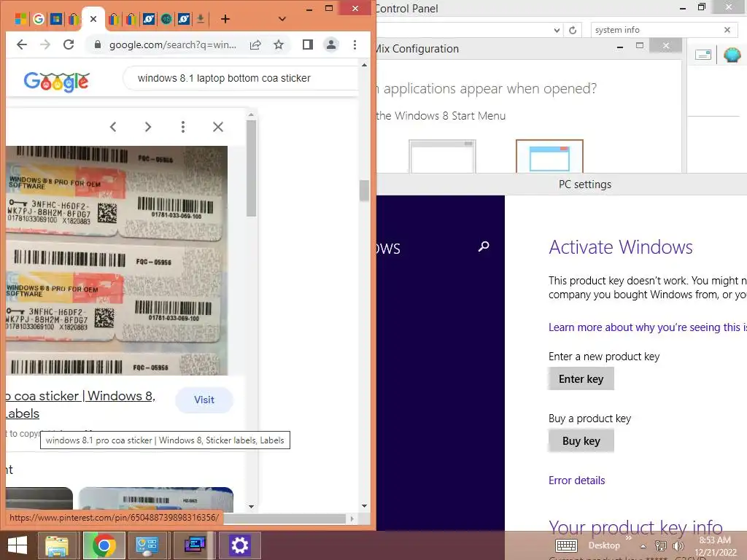This screenshot has width=747, height=560.
Task: Open a new Chrome tab
Action: point(225,19)
